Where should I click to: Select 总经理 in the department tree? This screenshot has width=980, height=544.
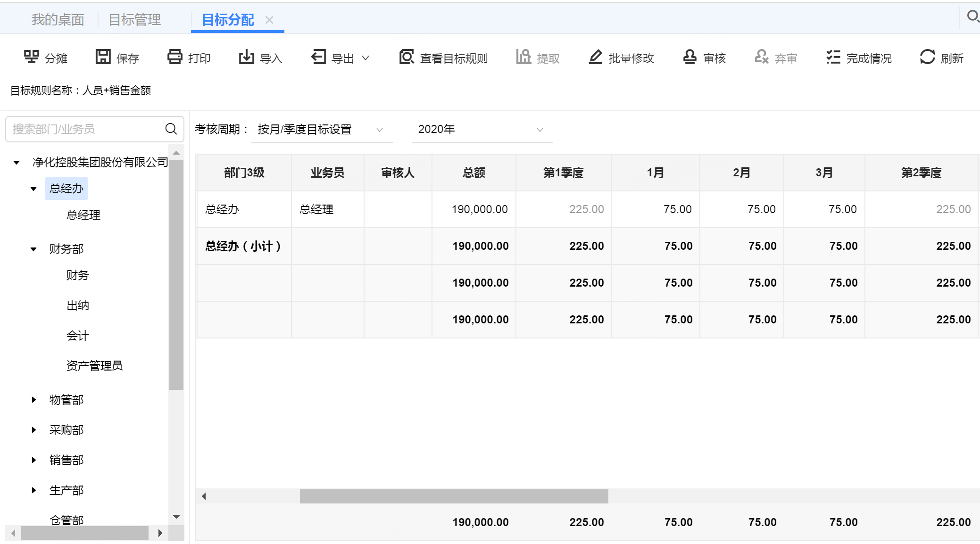click(x=83, y=215)
